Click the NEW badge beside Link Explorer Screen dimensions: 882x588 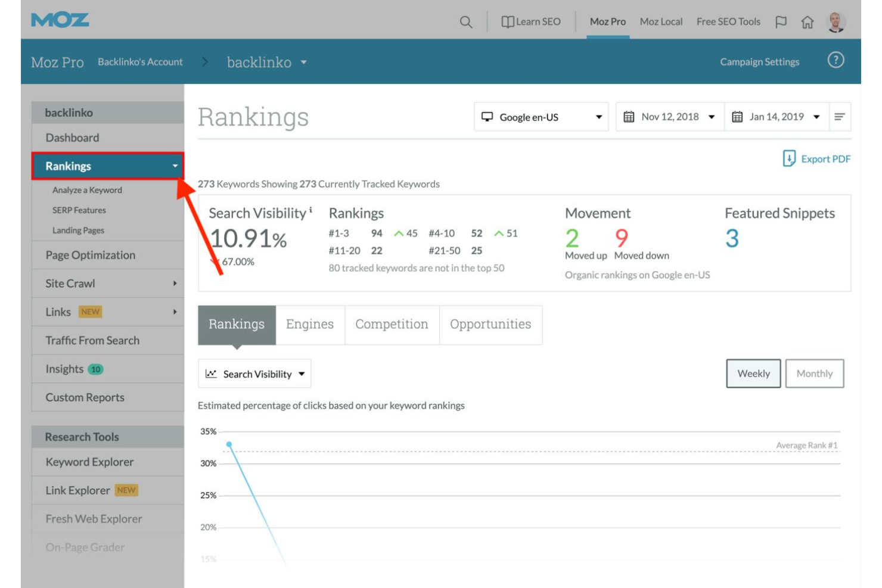[126, 490]
